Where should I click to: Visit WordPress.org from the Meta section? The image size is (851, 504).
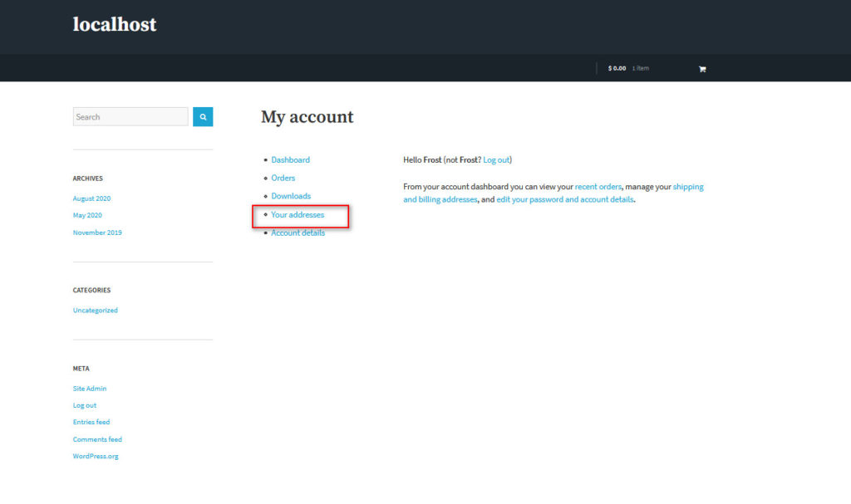click(x=95, y=456)
